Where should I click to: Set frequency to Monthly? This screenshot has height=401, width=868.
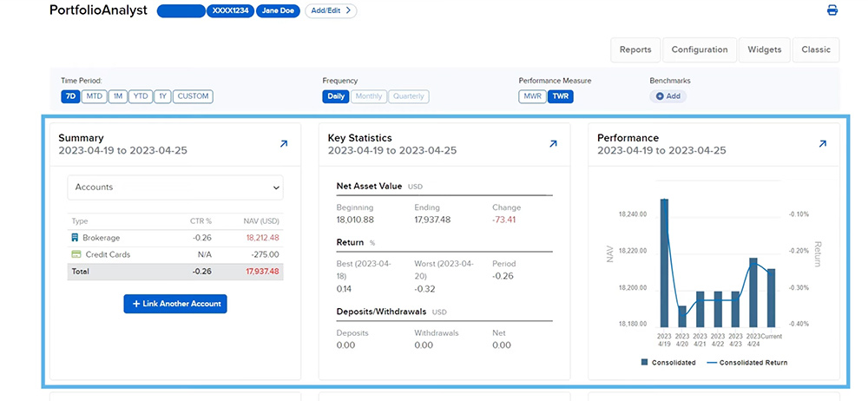coord(369,96)
